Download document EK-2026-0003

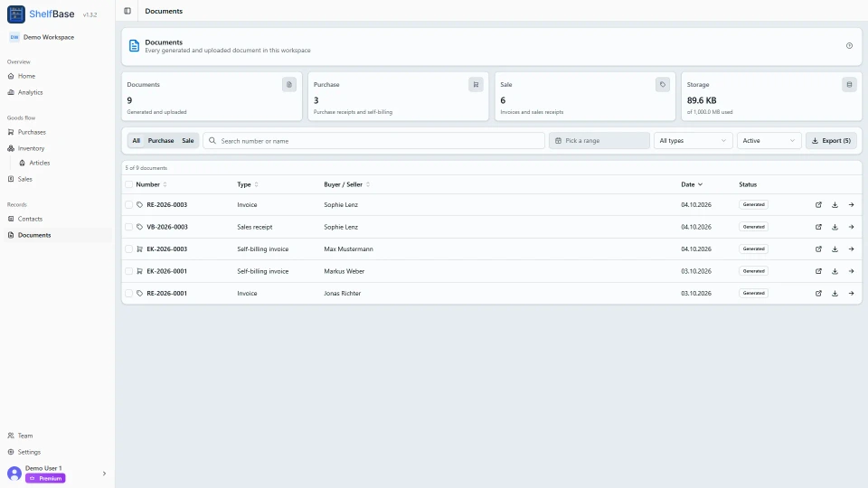835,249
